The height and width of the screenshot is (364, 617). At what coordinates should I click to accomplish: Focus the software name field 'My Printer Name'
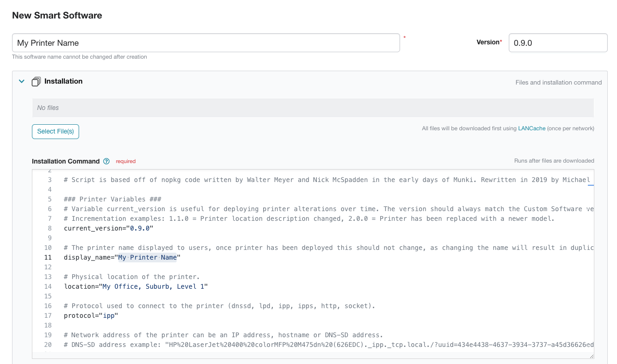tap(206, 43)
